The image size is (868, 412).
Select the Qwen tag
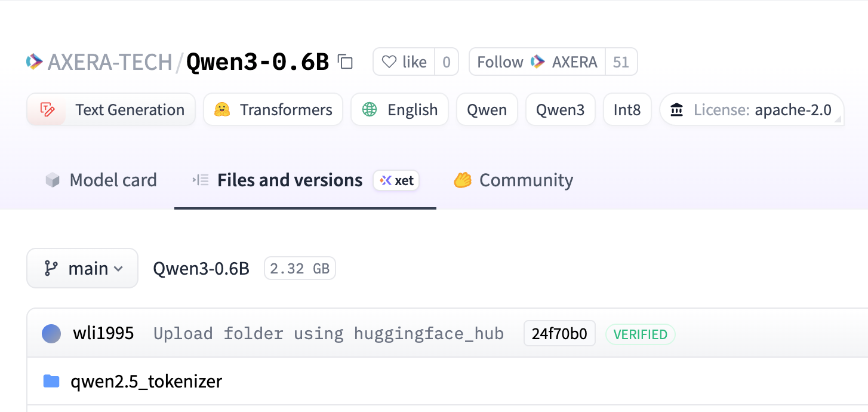[x=487, y=110]
